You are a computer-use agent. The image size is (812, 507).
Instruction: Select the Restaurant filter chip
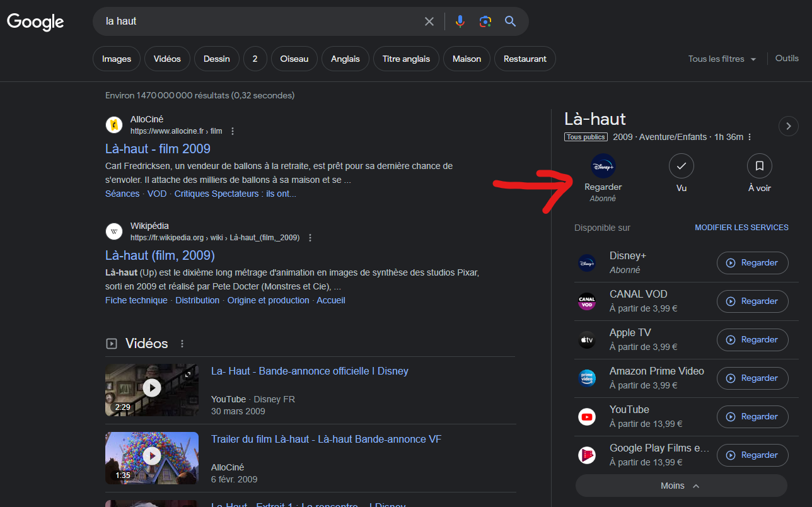point(525,59)
